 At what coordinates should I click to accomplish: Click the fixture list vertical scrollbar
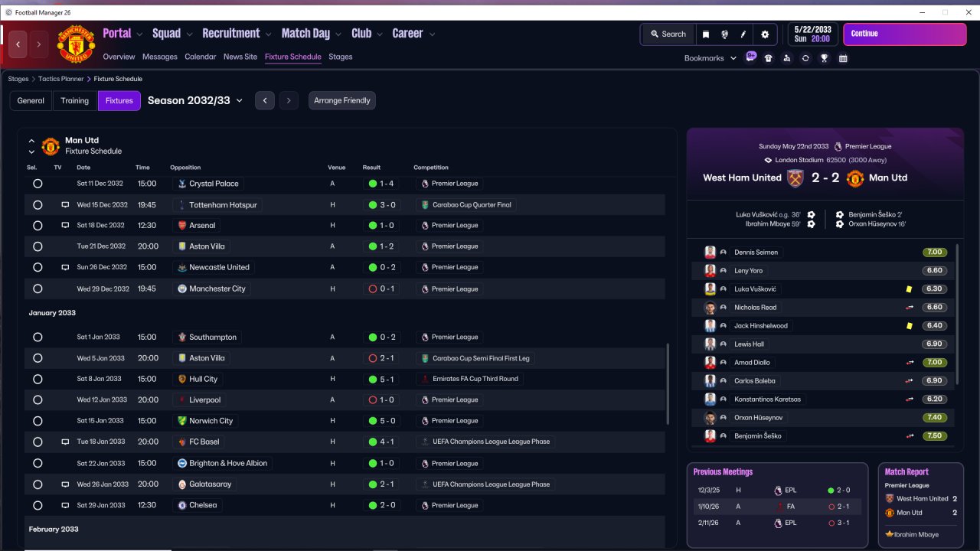point(668,383)
